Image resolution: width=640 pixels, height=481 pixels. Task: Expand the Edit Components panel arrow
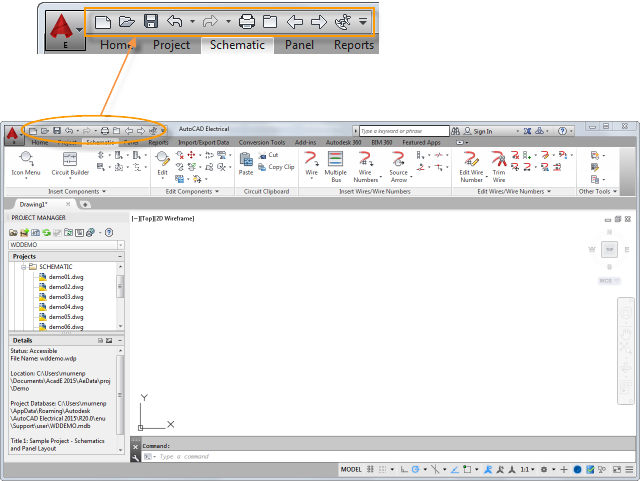tap(217, 191)
